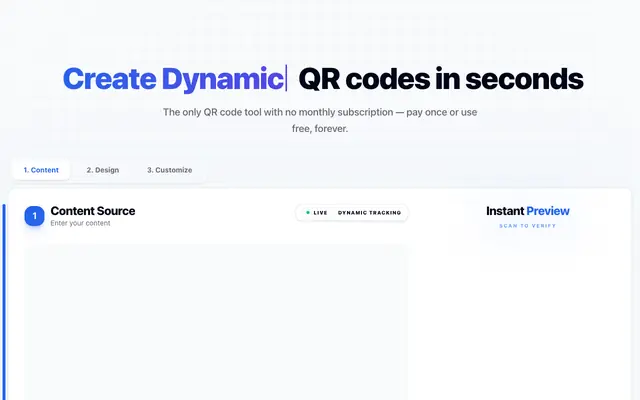Click the Content Source heading

[93, 211]
